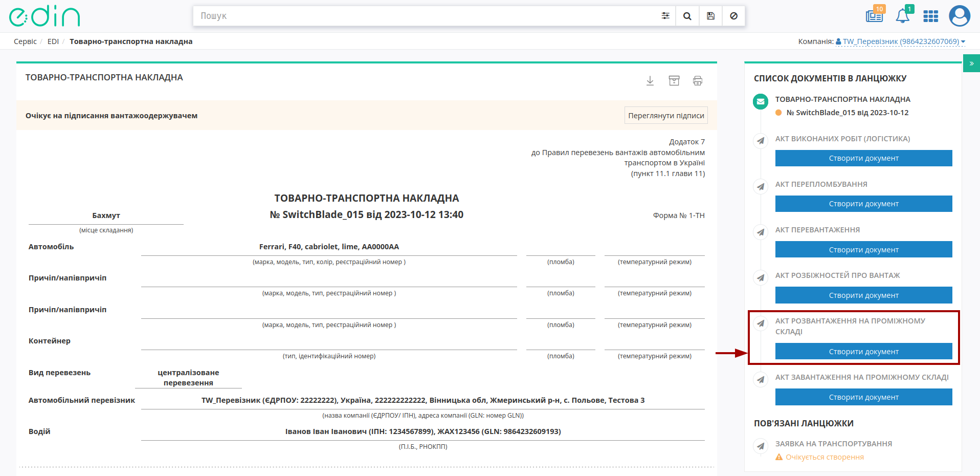This screenshot has height=476, width=980.
Task: Click paper plane icon beside АКТ ЗАВАНТАЖЕННЯ
Action: click(x=761, y=379)
